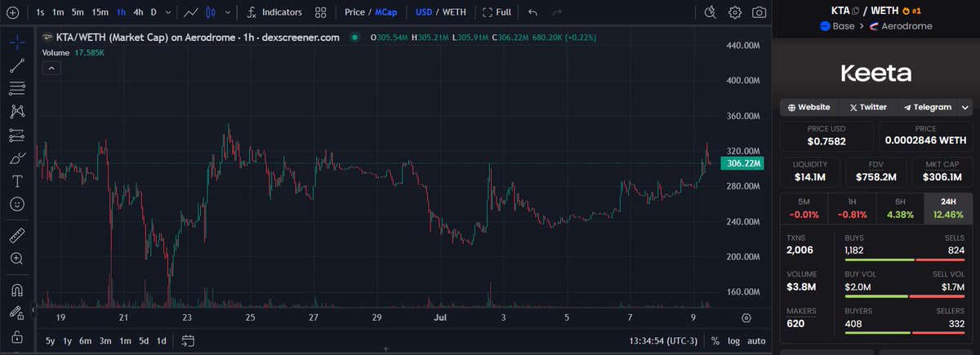Select the 24H stats tab
Screen dimensions: 980x355
tap(948, 209)
